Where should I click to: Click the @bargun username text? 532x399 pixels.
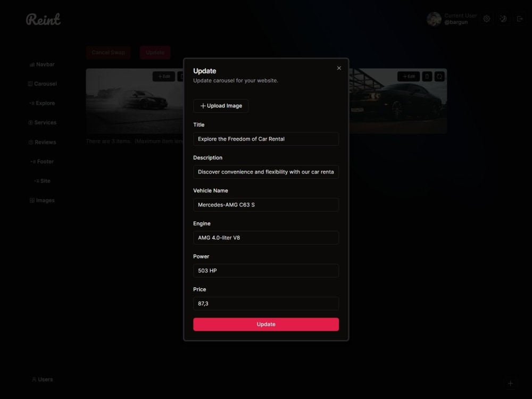456,22
